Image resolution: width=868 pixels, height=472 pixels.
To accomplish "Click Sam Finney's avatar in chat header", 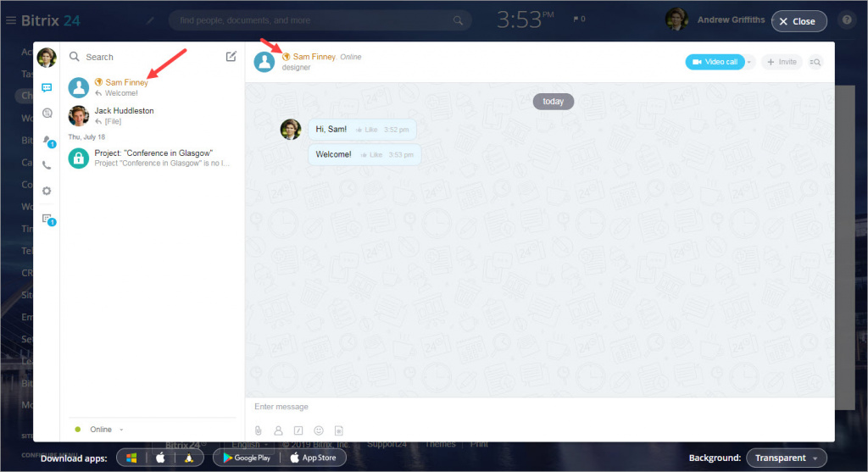I will coord(264,62).
